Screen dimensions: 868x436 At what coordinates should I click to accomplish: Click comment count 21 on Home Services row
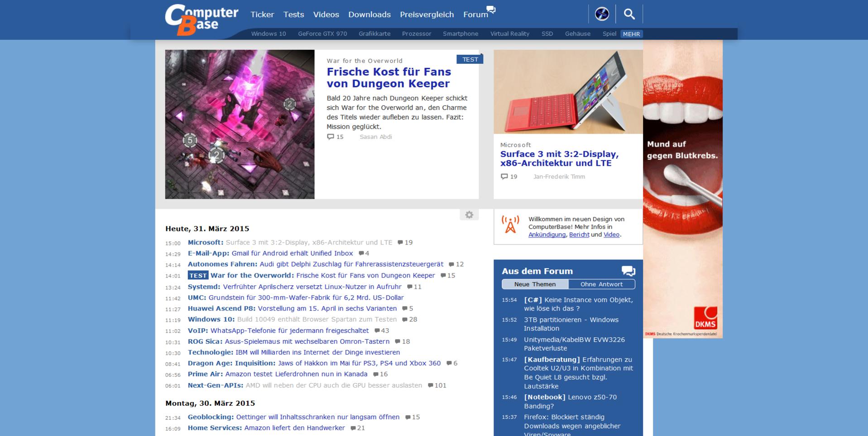[357, 428]
